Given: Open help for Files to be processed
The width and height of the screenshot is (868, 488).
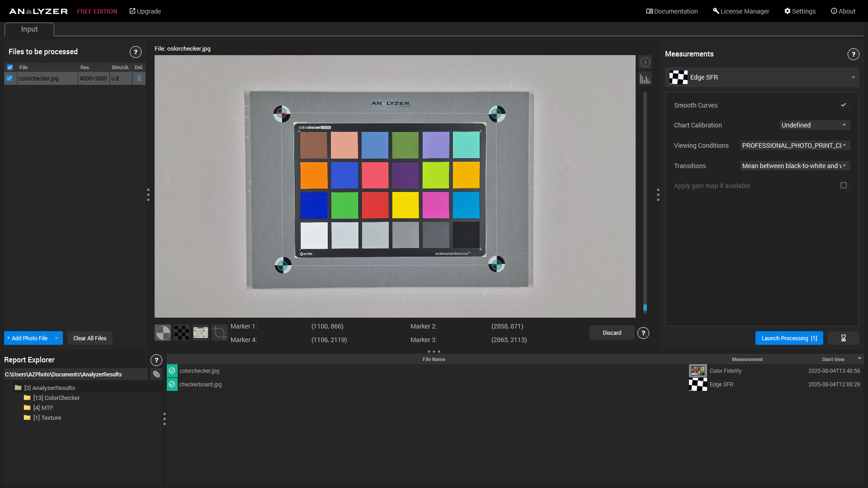Looking at the screenshot, I should pyautogui.click(x=136, y=52).
